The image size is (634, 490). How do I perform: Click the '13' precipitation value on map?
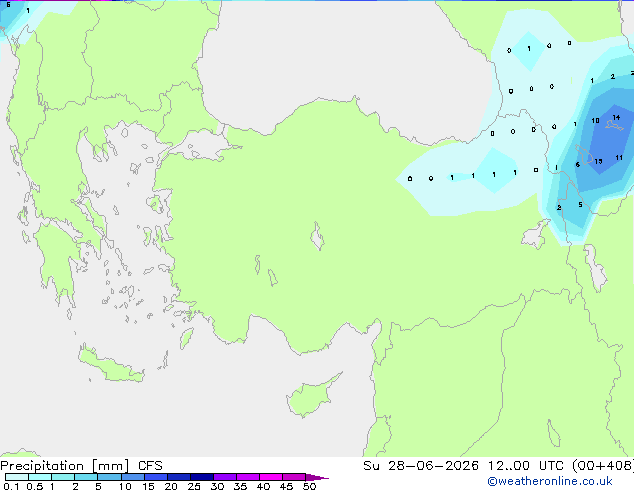(x=598, y=161)
